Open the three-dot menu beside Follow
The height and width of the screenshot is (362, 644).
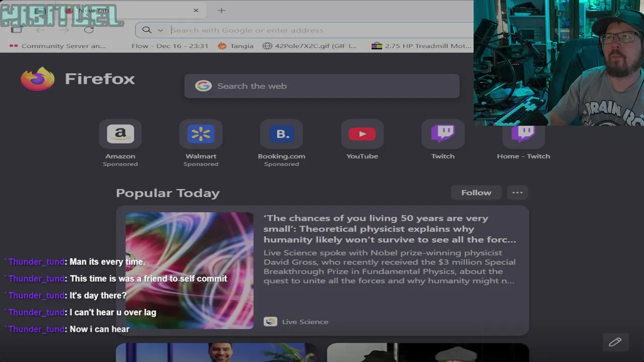(517, 193)
